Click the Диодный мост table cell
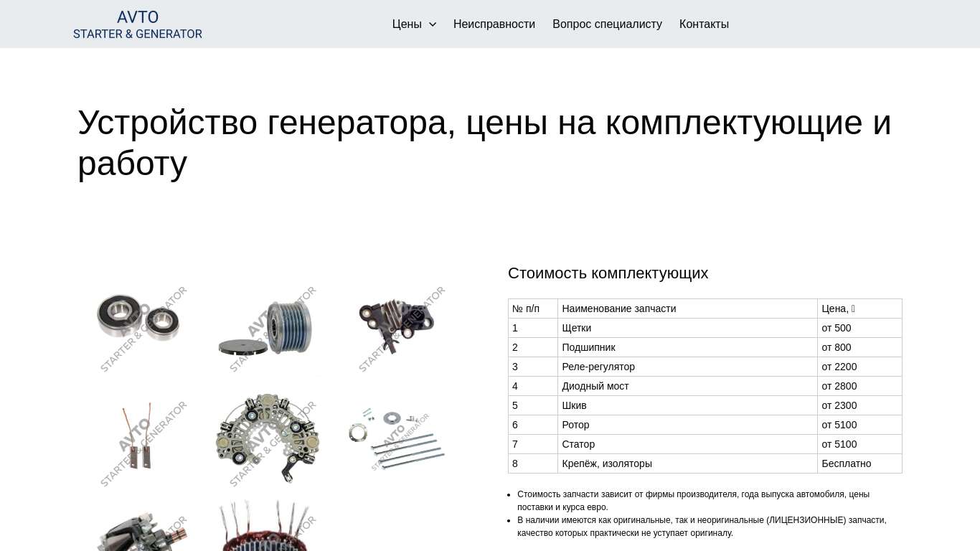 click(595, 386)
